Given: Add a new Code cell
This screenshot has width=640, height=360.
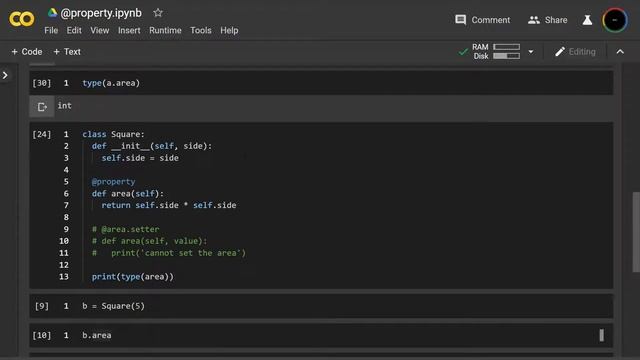Looking at the screenshot, I should click(x=27, y=52).
